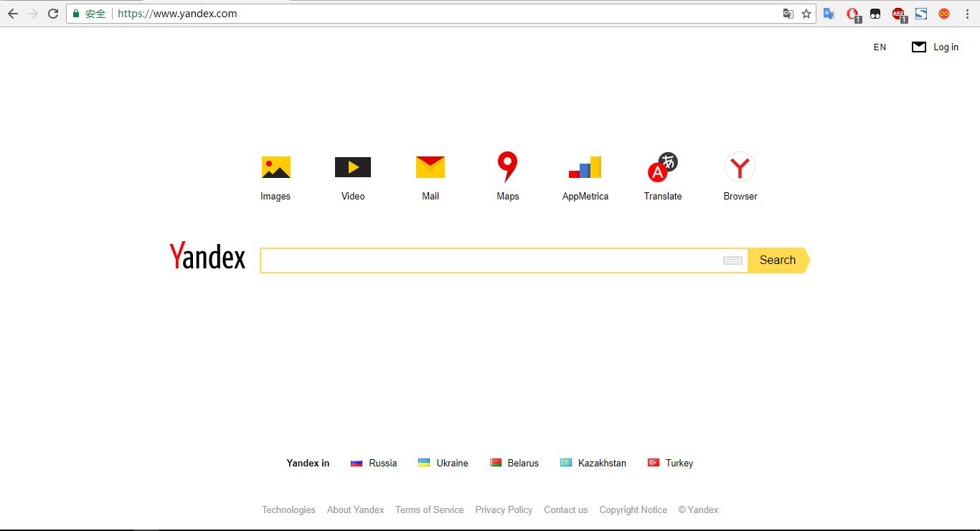
Task: Click the browser back arrow
Action: 13,14
